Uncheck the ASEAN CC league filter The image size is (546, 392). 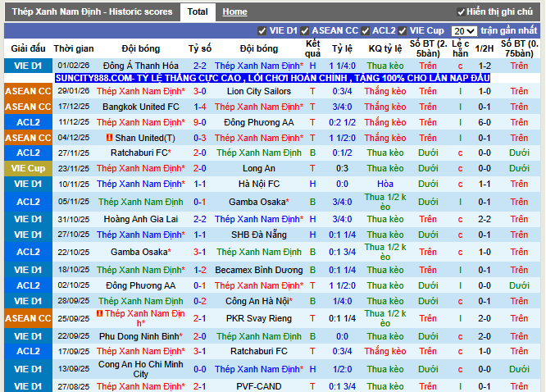tap(304, 31)
